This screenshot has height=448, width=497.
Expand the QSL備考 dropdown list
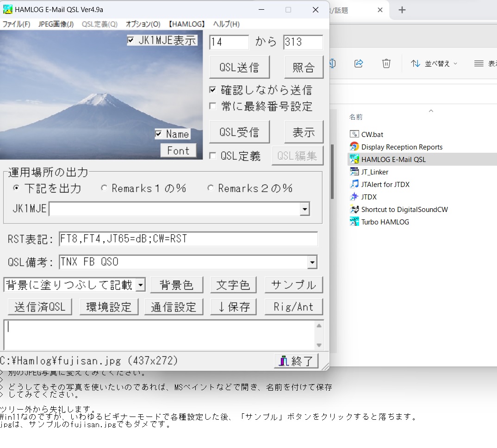click(x=312, y=262)
